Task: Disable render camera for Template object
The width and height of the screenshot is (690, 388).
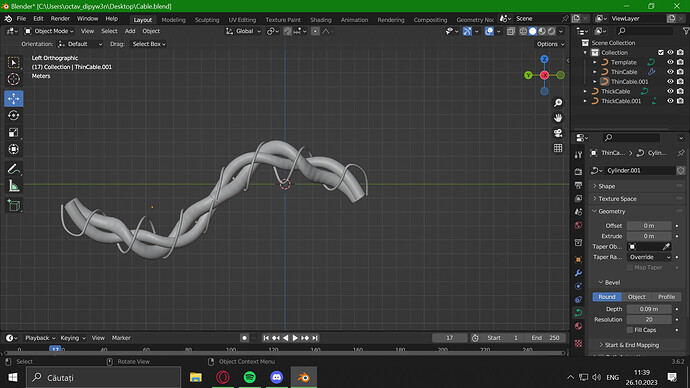Action: (x=680, y=62)
